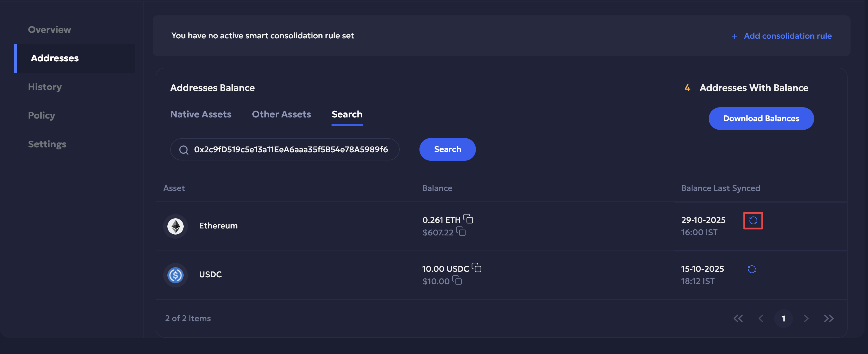Screen dimensions: 868x354
Task: Go to the next page arrow
Action: tap(806, 318)
